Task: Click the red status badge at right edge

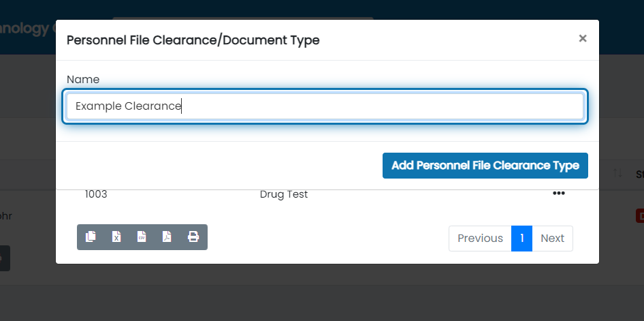Action: pyautogui.click(x=640, y=216)
